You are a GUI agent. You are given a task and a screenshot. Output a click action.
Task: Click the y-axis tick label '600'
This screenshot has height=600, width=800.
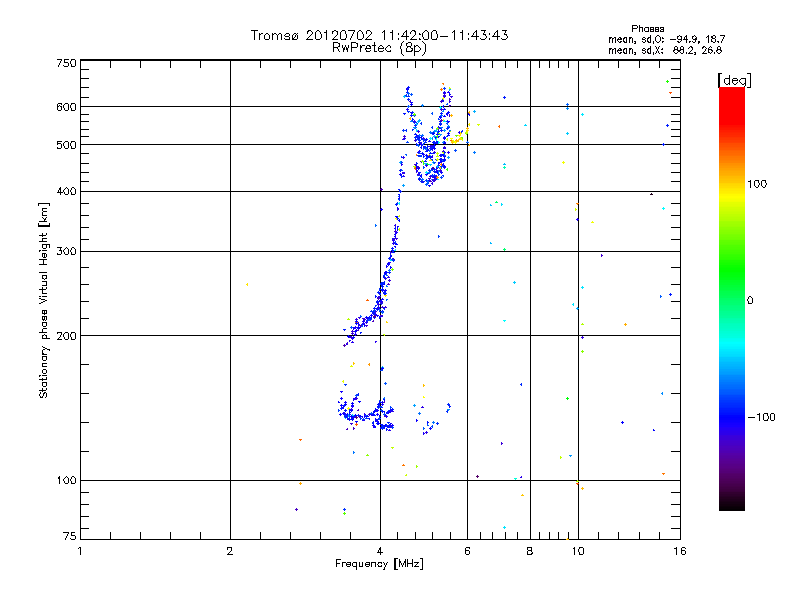[67, 107]
